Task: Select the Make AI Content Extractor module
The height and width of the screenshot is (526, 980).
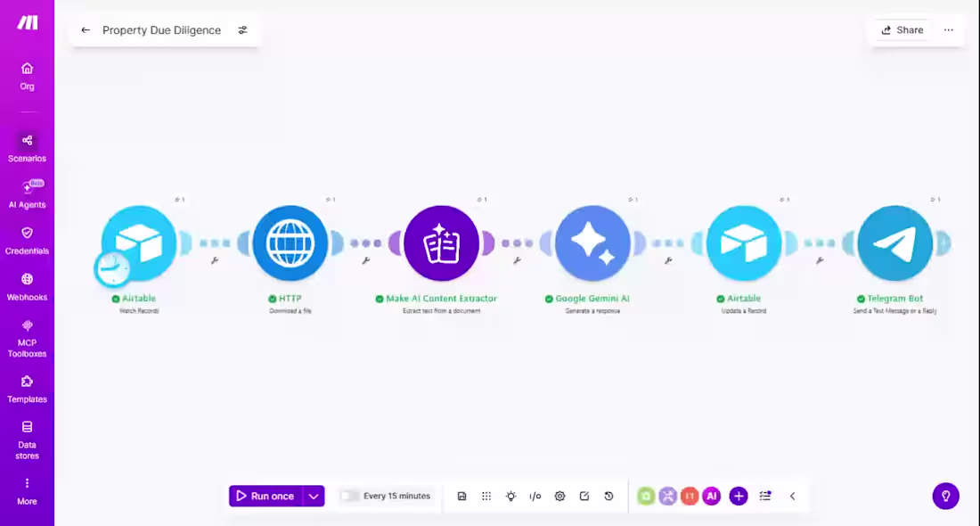Action: (441, 242)
